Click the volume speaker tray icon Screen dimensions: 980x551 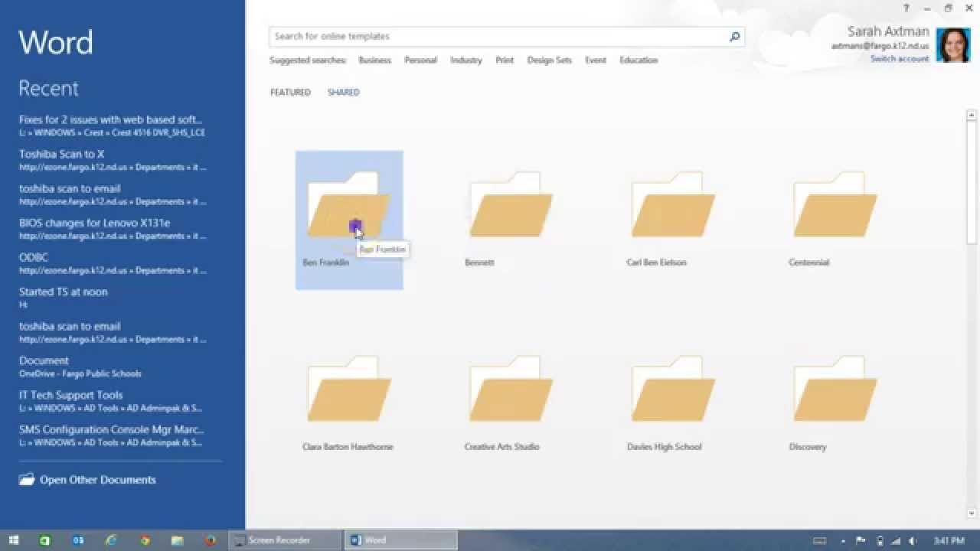pyautogui.click(x=914, y=541)
